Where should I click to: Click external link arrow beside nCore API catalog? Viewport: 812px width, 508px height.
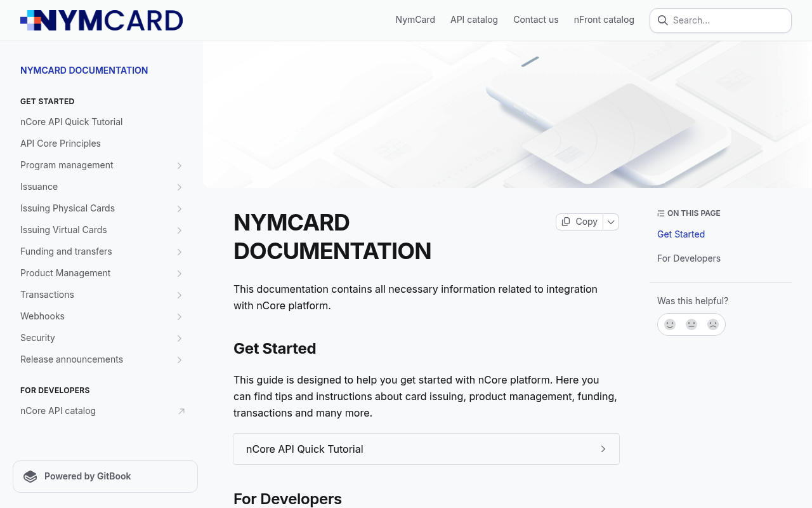click(181, 411)
